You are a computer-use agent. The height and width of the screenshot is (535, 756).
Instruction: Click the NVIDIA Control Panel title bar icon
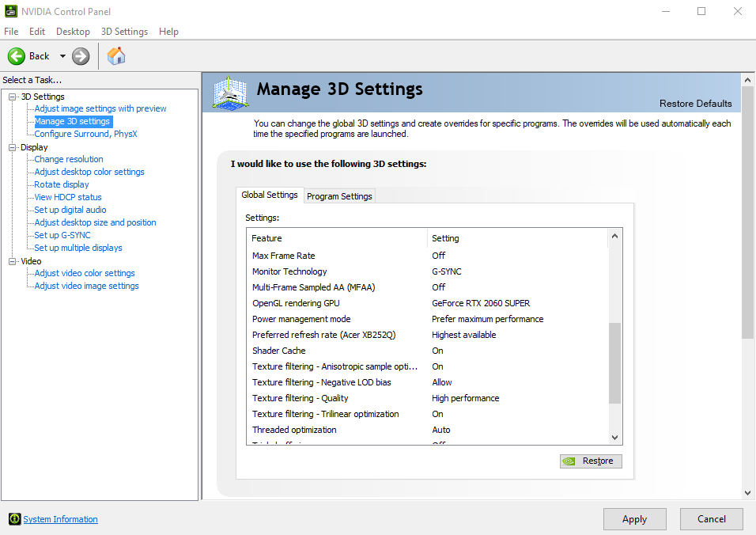[x=10, y=11]
